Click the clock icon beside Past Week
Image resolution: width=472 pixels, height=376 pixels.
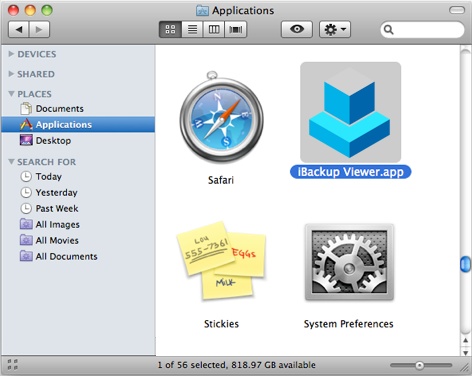tap(26, 208)
